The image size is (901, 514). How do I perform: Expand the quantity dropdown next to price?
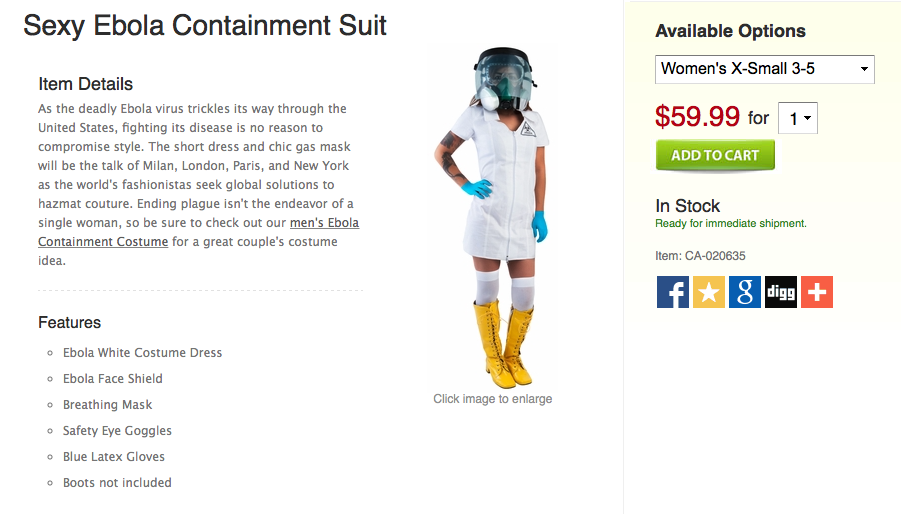(x=800, y=119)
